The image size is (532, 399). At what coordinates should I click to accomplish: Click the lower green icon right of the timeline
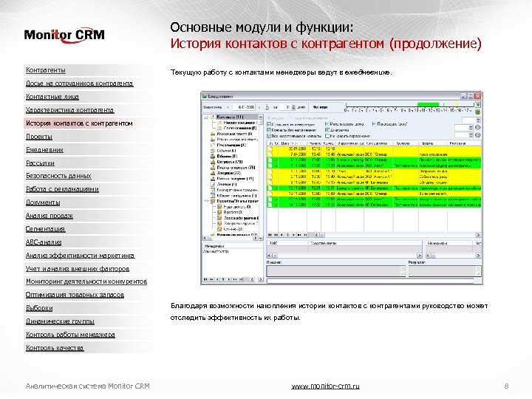(478, 112)
